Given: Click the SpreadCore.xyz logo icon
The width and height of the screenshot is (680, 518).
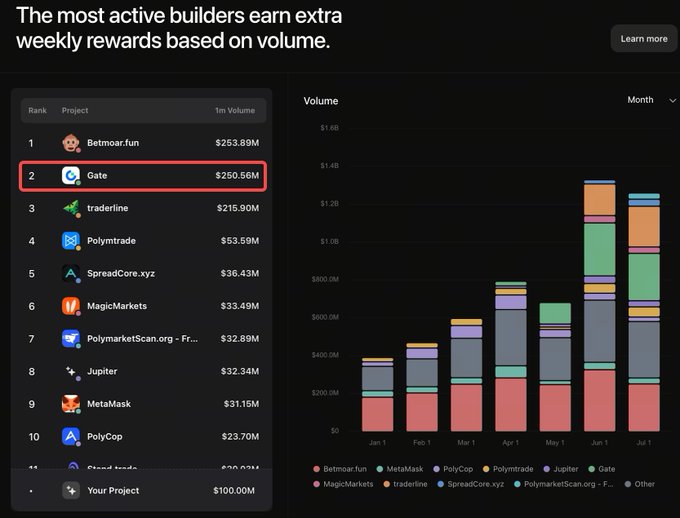Looking at the screenshot, I should 71,273.
